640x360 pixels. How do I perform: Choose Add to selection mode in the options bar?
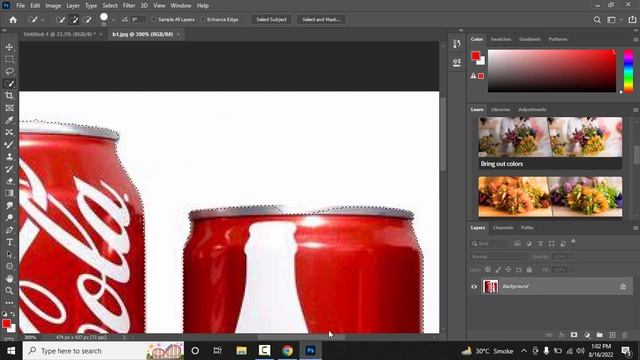click(73, 20)
